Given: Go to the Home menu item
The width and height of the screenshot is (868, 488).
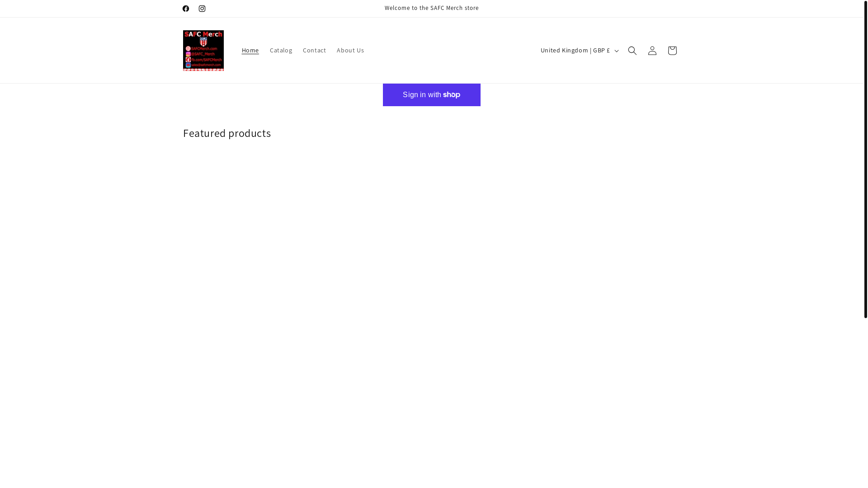Looking at the screenshot, I should coord(250,50).
